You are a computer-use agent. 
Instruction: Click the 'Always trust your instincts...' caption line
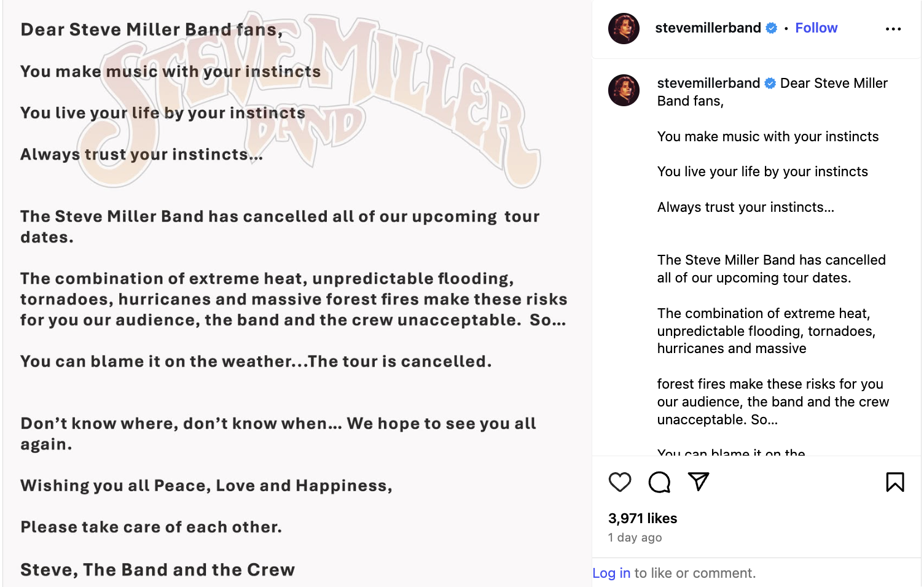coord(745,208)
